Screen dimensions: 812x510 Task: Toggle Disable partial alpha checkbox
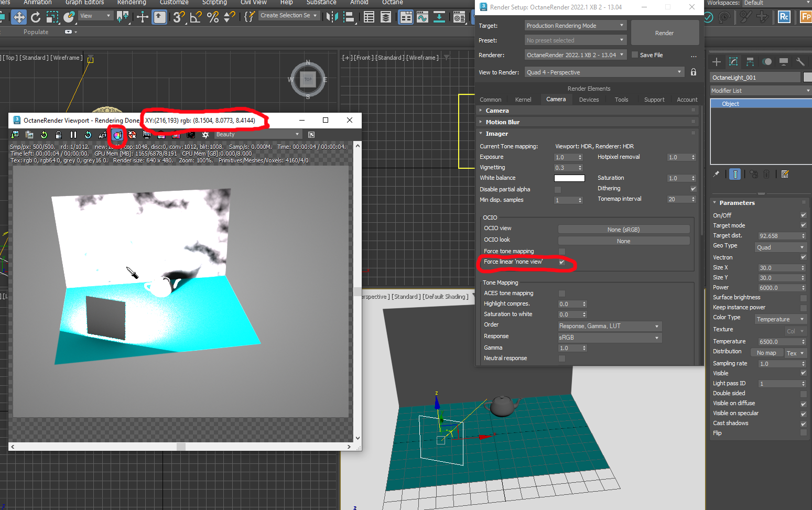click(x=558, y=189)
